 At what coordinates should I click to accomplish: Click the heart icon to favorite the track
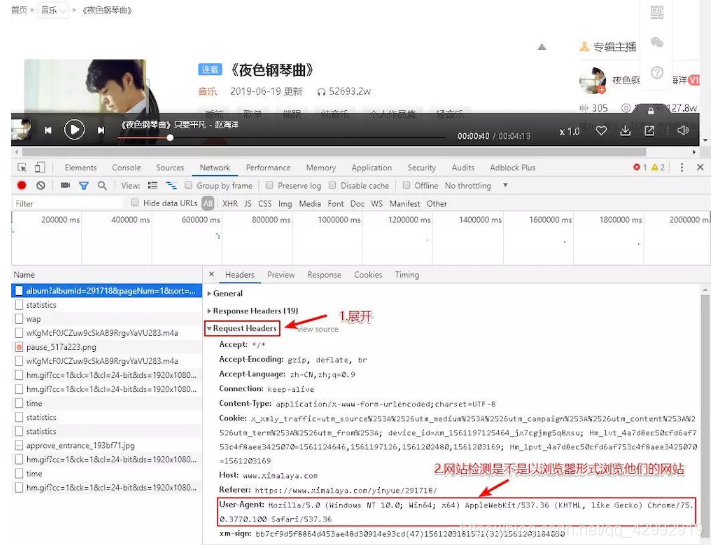[601, 131]
